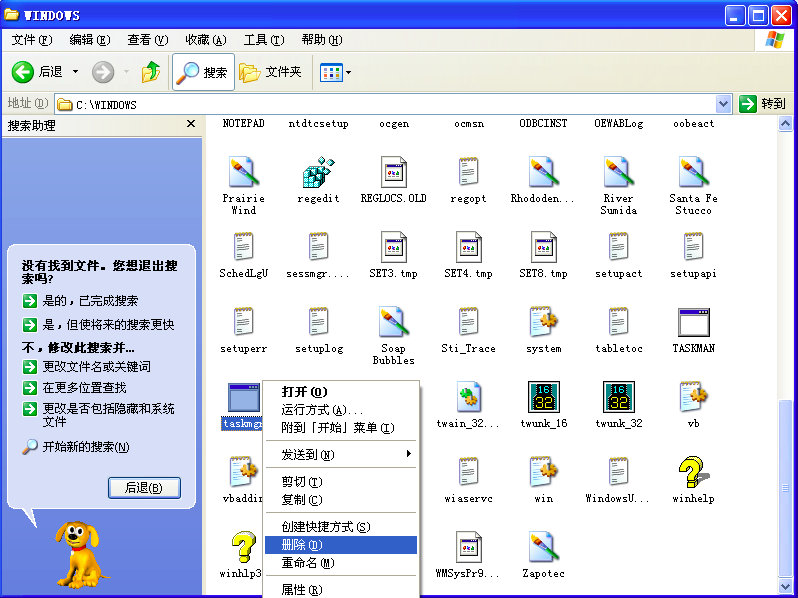Select the TASKMAN program icon
The height and width of the screenshot is (598, 798).
click(693, 322)
